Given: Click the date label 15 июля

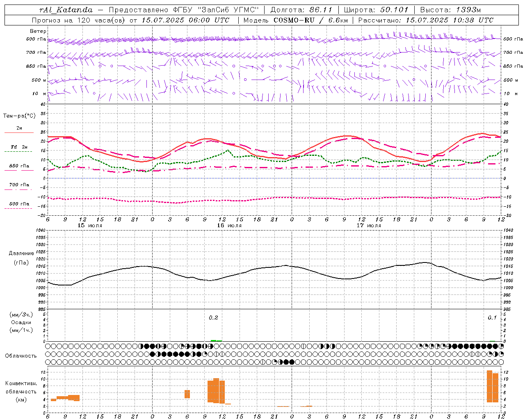Looking at the screenshot, I should 90,226.
